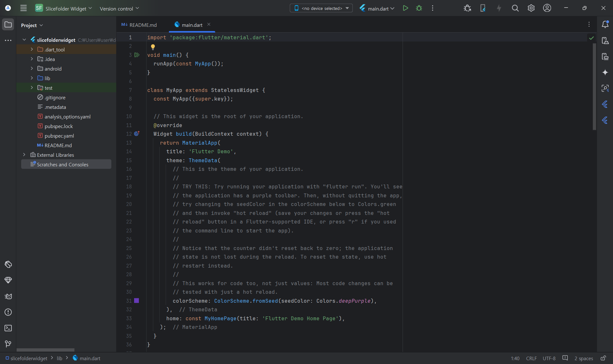Open IDE settings gear
This screenshot has height=364, width=613.
coord(531,8)
